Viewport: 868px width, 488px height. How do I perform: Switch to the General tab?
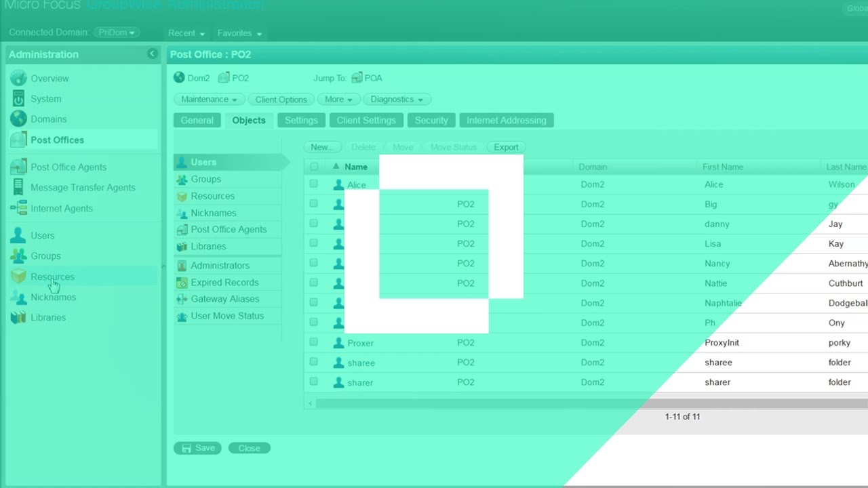[197, 120]
